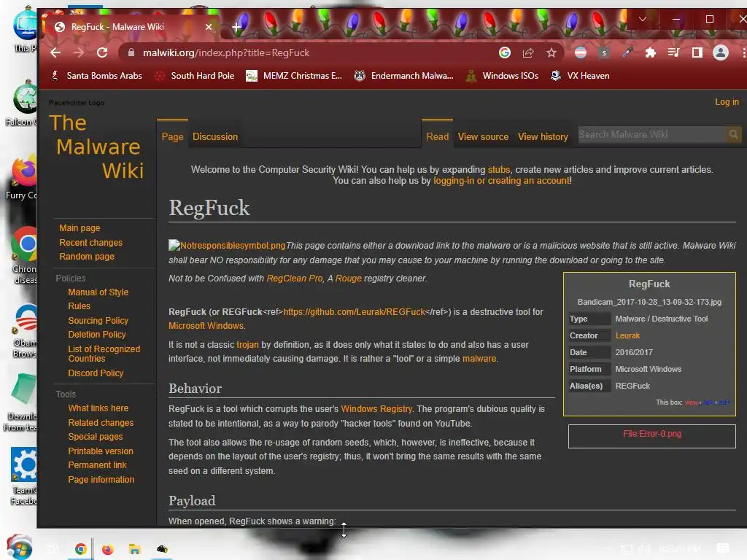Image resolution: width=747 pixels, height=560 pixels.
Task: Click the browser forward arrow
Action: 79,52
